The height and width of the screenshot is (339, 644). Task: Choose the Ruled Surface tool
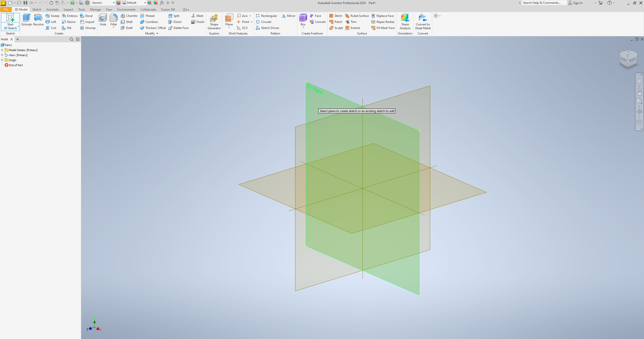[x=357, y=16]
